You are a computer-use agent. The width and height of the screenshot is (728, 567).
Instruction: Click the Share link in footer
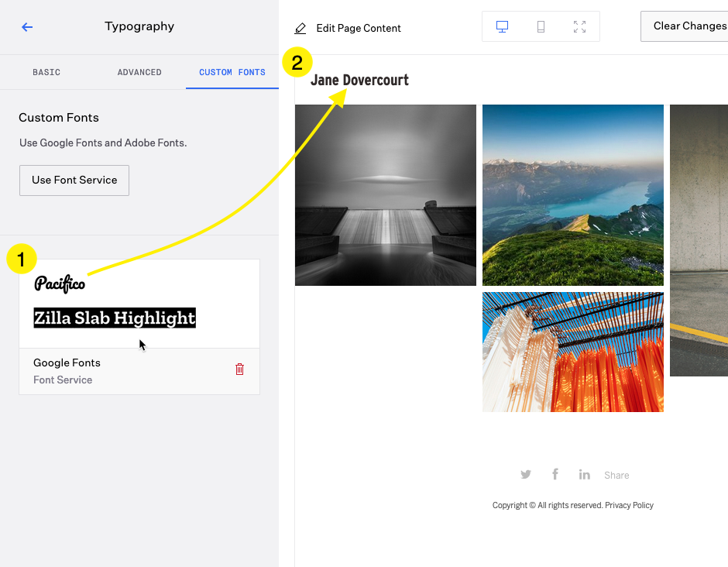[x=616, y=475]
